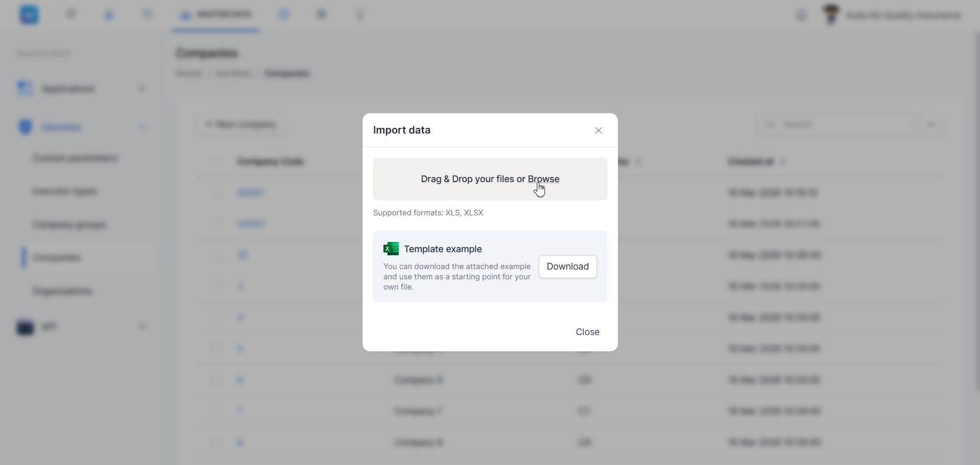Open the notifications bell icon
Image resolution: width=980 pixels, height=465 pixels.
(x=801, y=15)
